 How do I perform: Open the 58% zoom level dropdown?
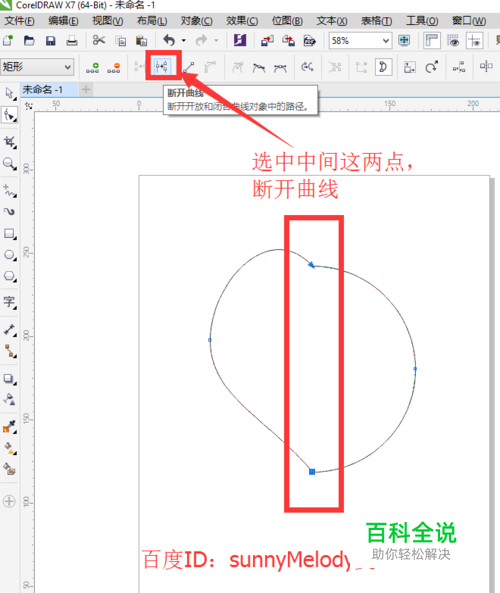click(385, 40)
